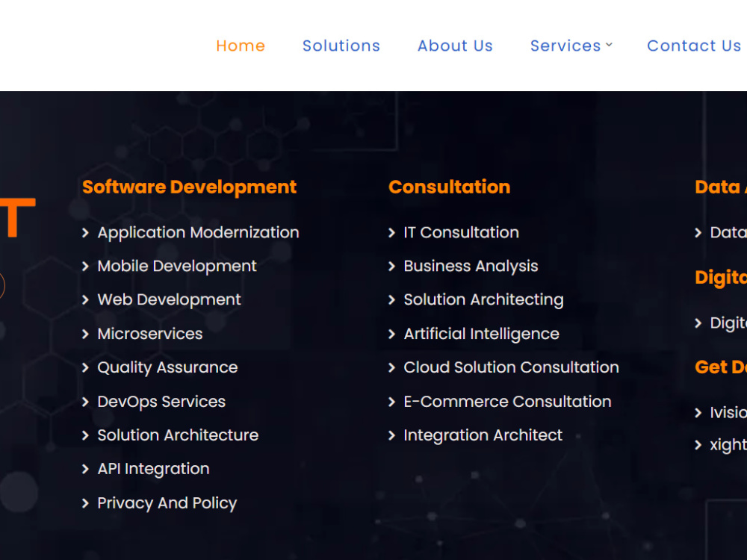
Task: Open Web Development link
Action: tap(169, 299)
